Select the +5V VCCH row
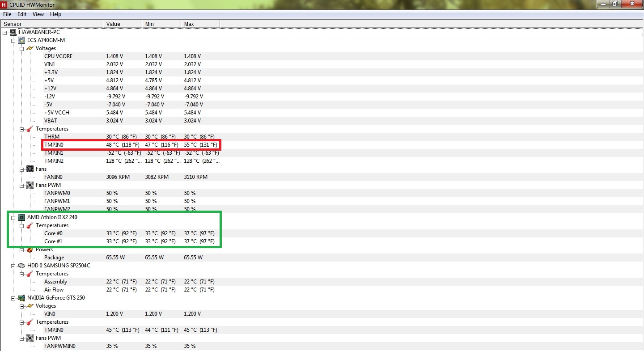This screenshot has height=351, width=644. coord(343,113)
